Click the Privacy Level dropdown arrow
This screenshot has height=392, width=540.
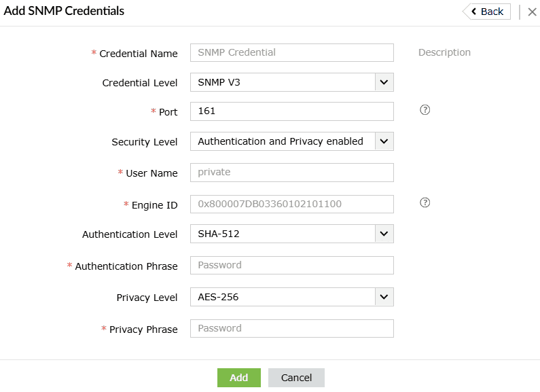[x=384, y=297]
